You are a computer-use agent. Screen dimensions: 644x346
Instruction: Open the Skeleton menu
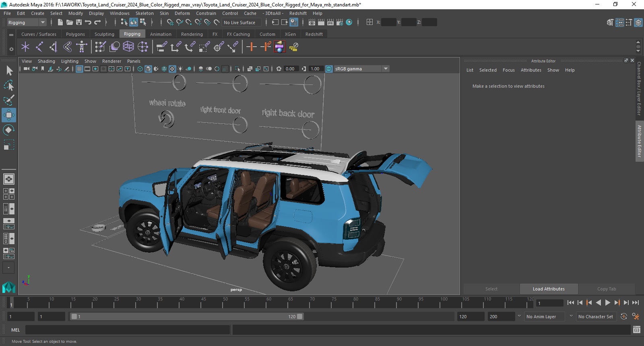tap(144, 13)
